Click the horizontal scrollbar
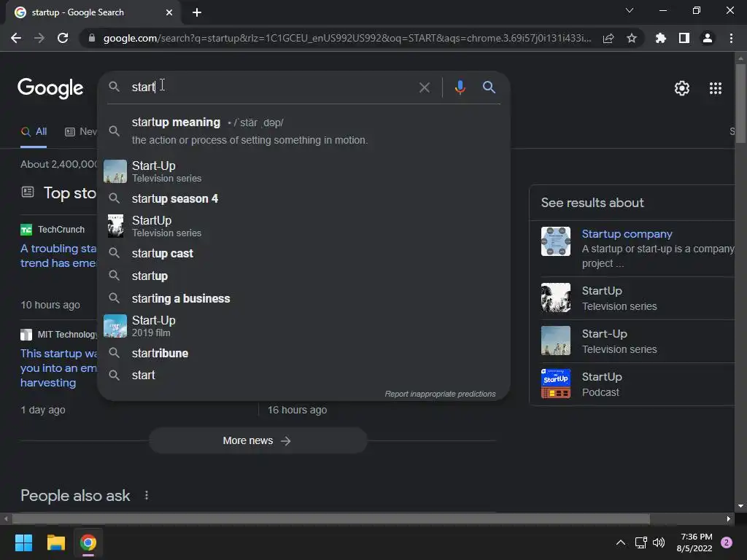This screenshot has height=560, width=747. point(331,518)
